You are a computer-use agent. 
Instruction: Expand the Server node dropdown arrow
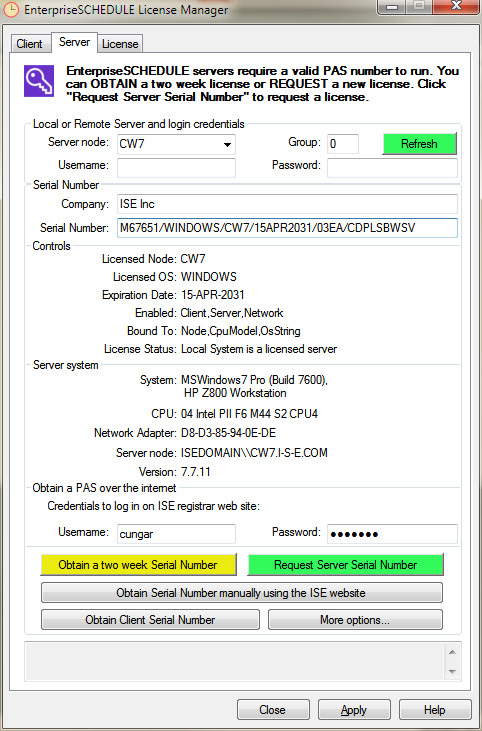pos(227,145)
